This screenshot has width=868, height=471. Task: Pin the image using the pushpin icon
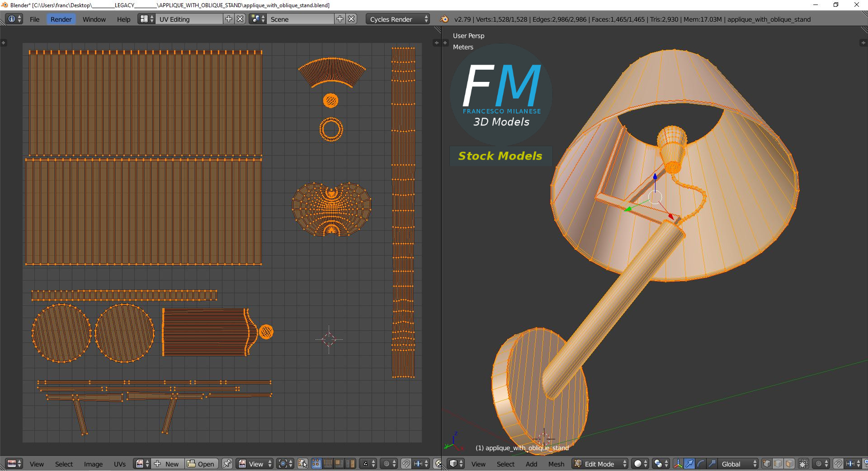pyautogui.click(x=227, y=464)
